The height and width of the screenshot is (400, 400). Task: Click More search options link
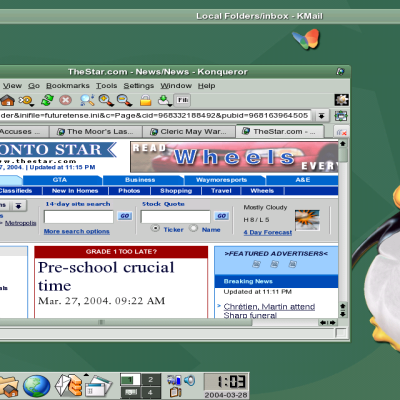pyautogui.click(x=77, y=231)
